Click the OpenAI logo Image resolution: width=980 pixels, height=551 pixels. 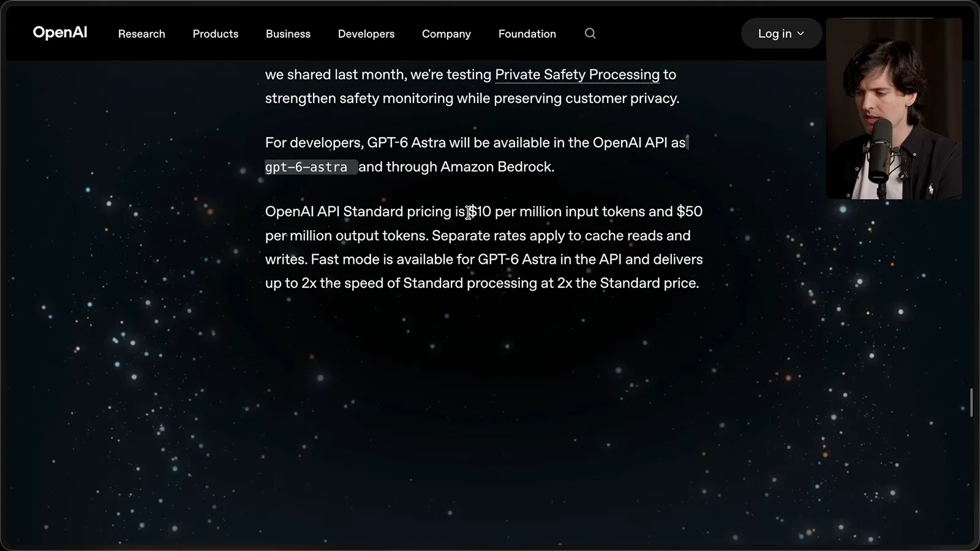click(60, 32)
